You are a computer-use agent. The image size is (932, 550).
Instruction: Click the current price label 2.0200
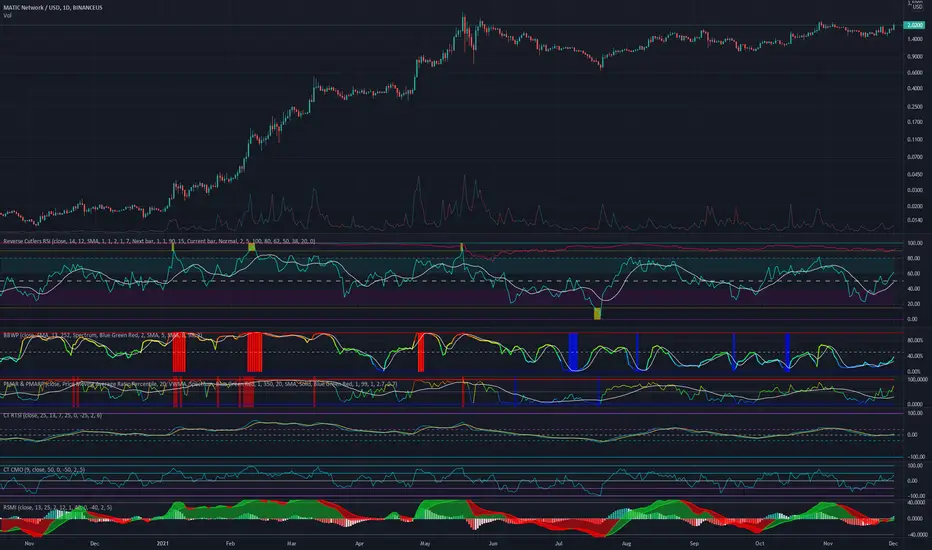click(x=914, y=26)
